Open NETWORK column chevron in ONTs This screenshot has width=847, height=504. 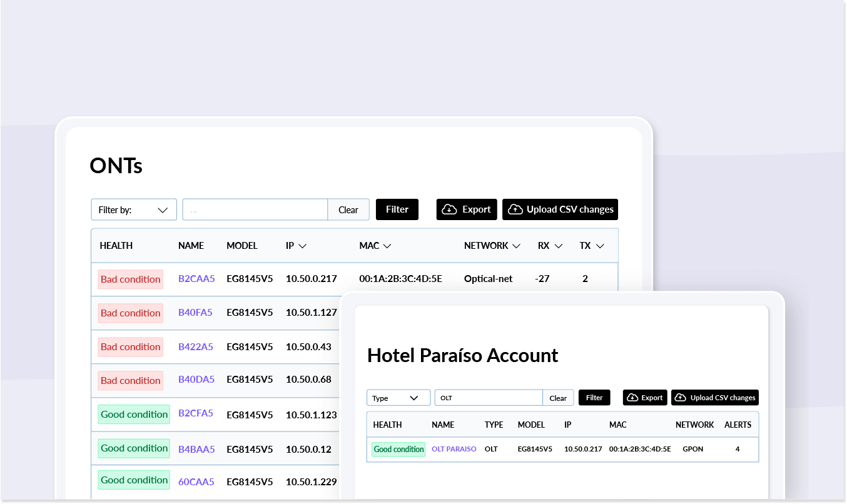coord(516,246)
